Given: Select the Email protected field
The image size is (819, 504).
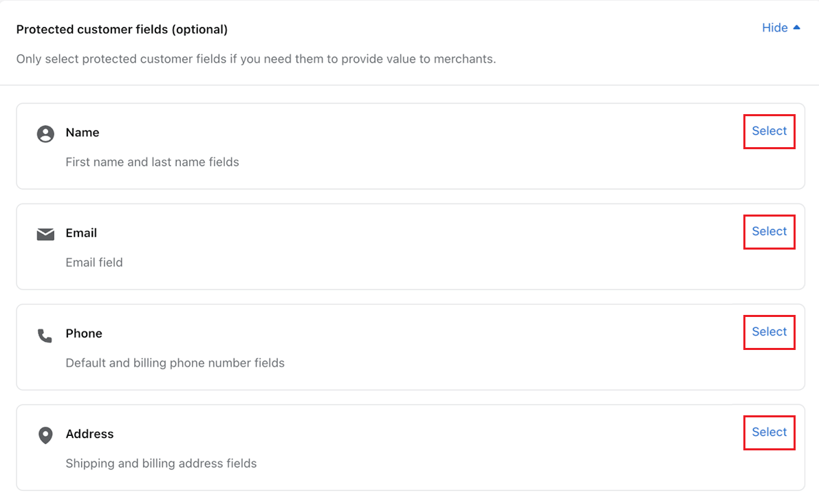Looking at the screenshot, I should pyautogui.click(x=769, y=232).
